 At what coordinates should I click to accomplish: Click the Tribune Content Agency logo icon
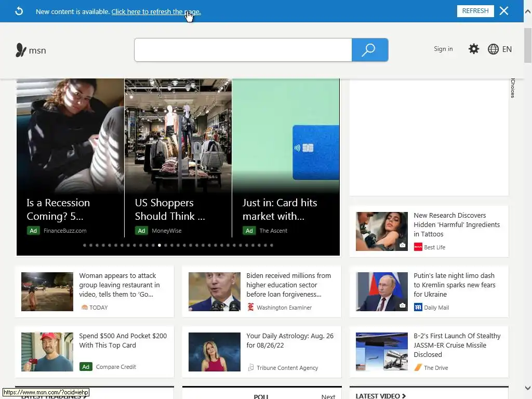tap(251, 367)
